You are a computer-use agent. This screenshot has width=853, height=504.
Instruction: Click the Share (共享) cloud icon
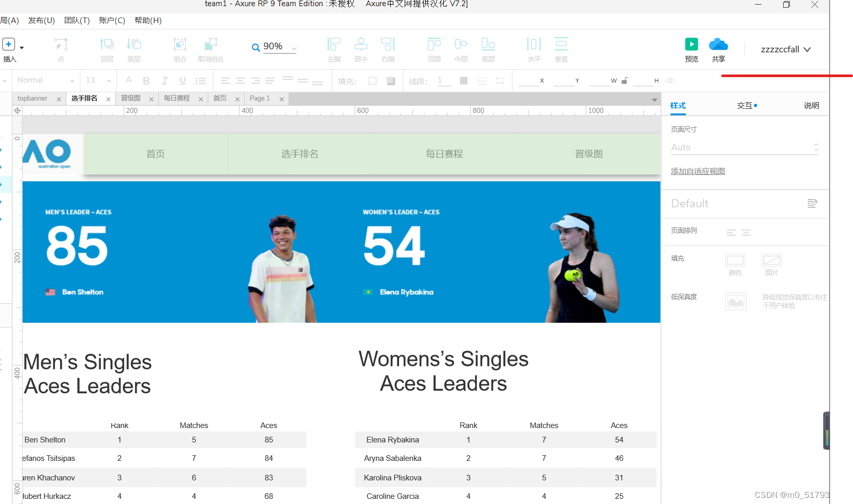click(x=718, y=44)
